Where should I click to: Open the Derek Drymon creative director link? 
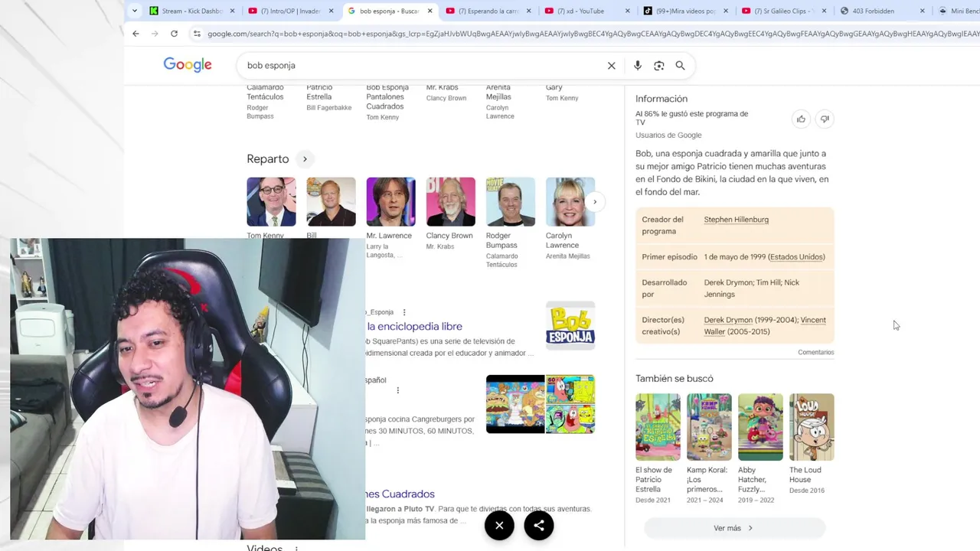click(x=728, y=320)
